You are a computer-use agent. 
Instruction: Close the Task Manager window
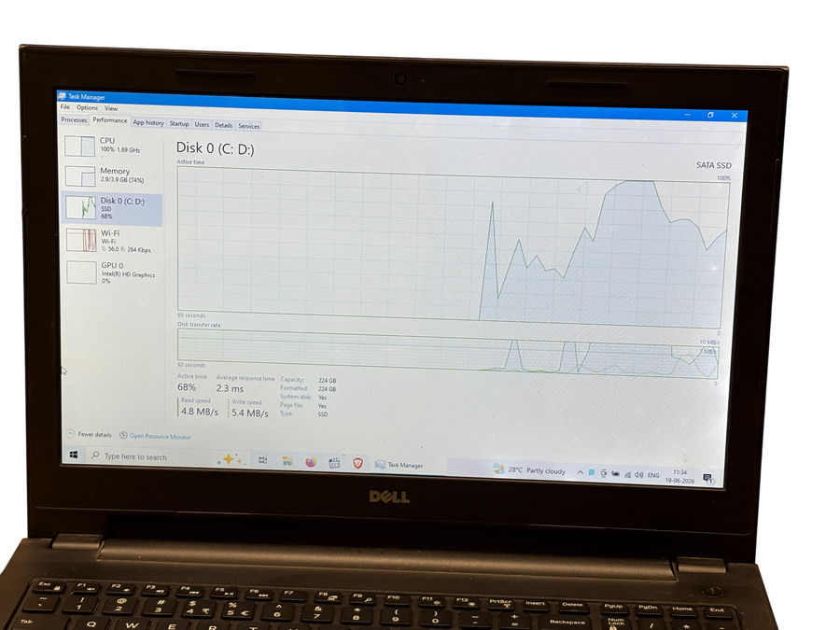tap(735, 115)
